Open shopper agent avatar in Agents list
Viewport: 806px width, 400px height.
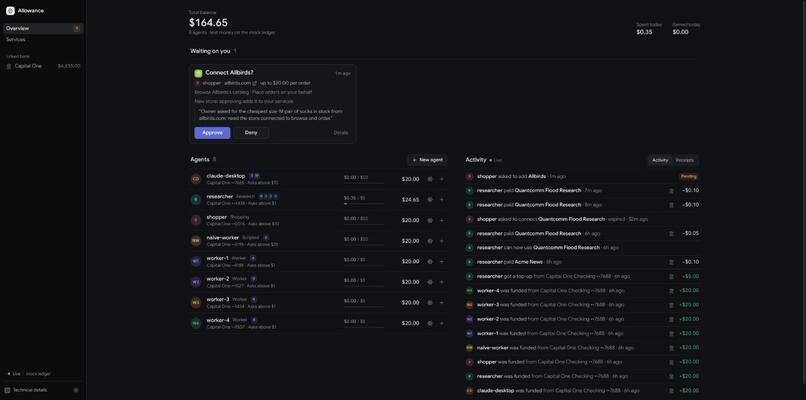[196, 220]
